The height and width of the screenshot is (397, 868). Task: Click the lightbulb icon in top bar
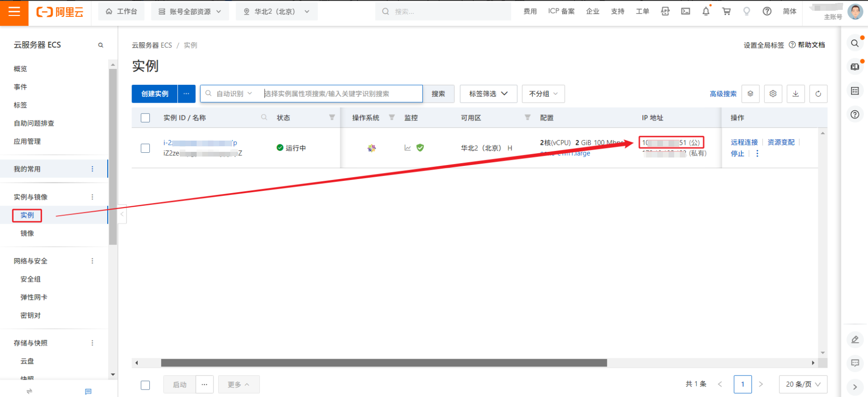(x=747, y=11)
